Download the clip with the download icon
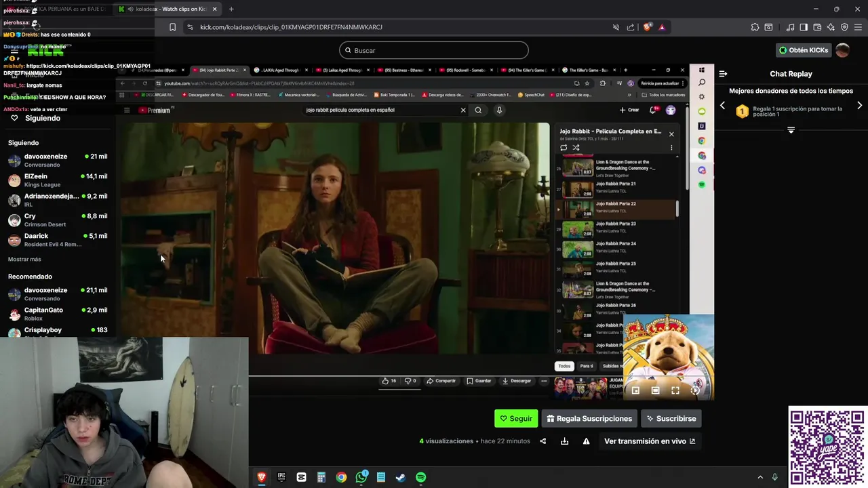The image size is (868, 488). (564, 441)
